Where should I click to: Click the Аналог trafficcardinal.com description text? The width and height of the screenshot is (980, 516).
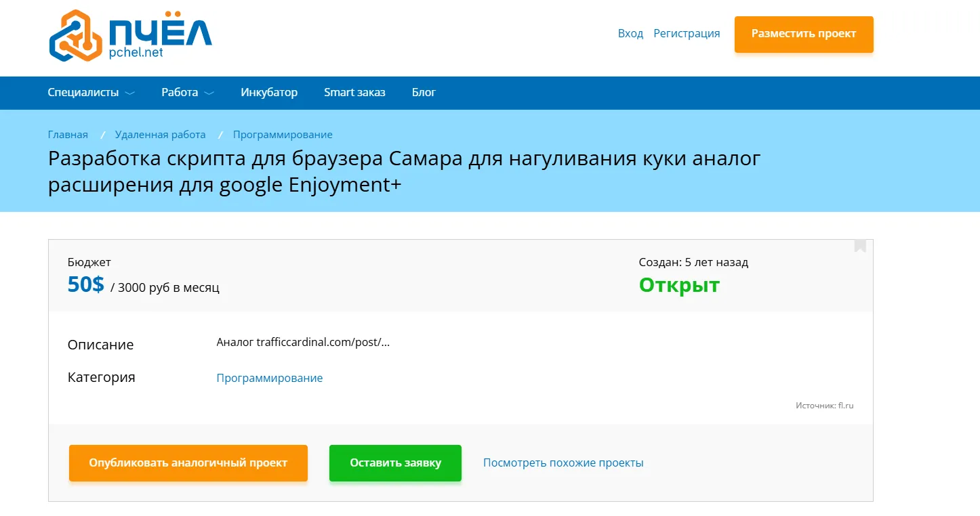click(303, 342)
